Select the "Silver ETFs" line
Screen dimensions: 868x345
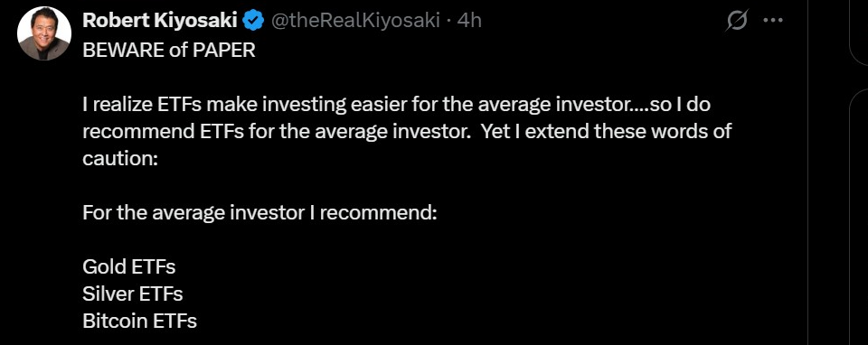[x=133, y=294]
